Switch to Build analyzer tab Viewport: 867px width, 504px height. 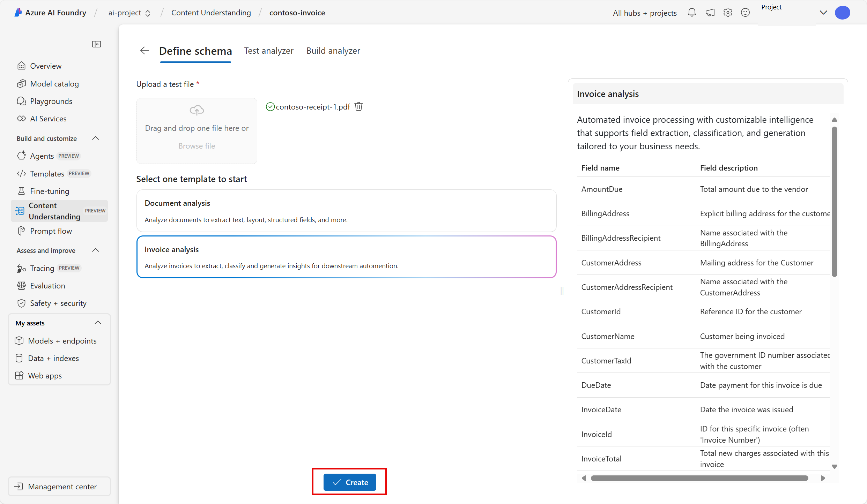[333, 51]
